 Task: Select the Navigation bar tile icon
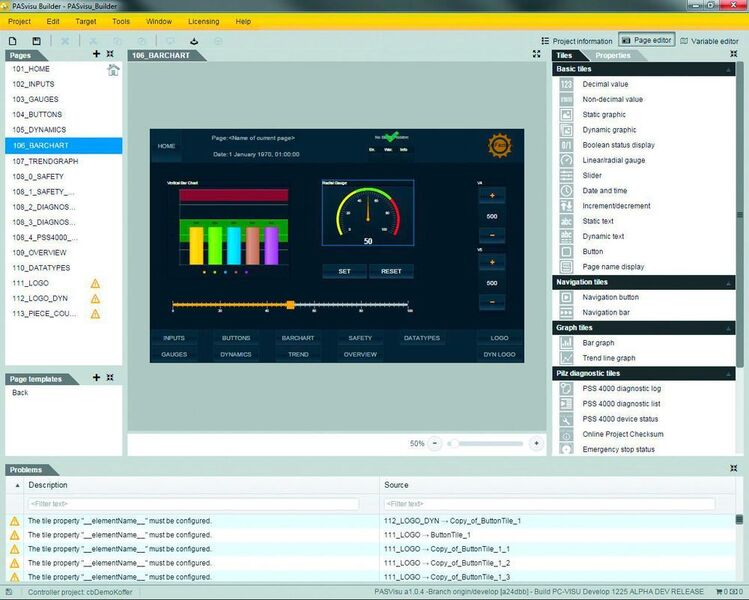click(566, 312)
